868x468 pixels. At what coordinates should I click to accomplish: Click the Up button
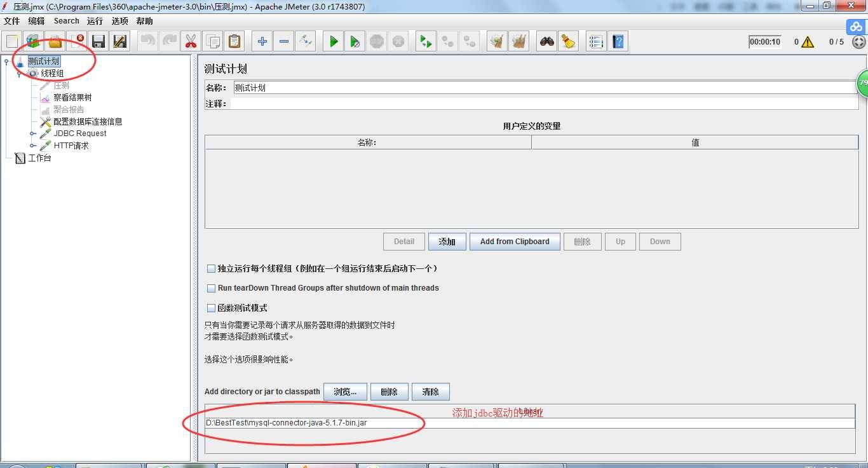(x=620, y=242)
